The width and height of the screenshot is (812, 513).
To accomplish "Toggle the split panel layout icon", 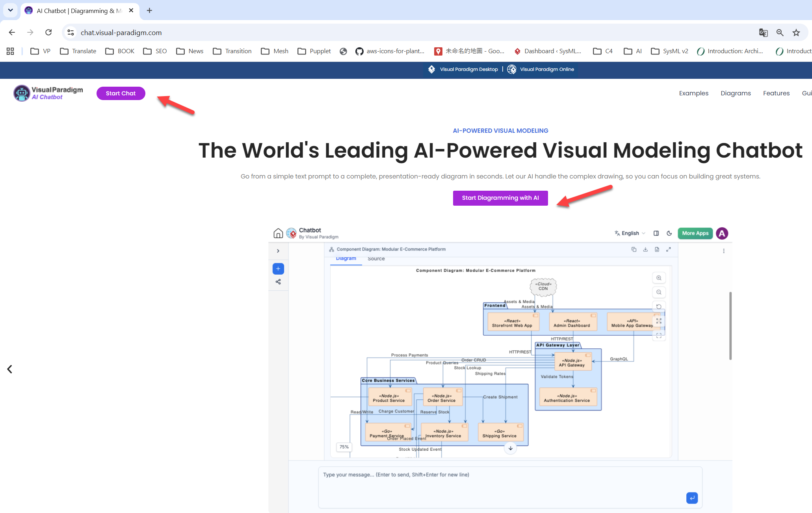I will point(656,233).
